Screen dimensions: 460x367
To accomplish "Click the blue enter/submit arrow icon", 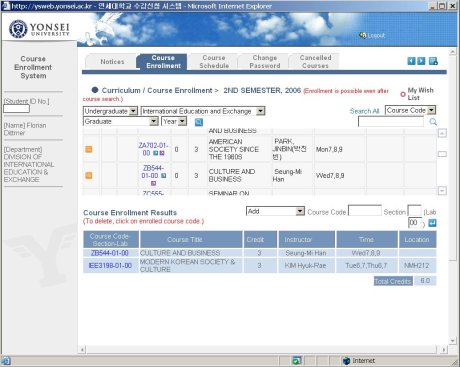I will coord(432,223).
